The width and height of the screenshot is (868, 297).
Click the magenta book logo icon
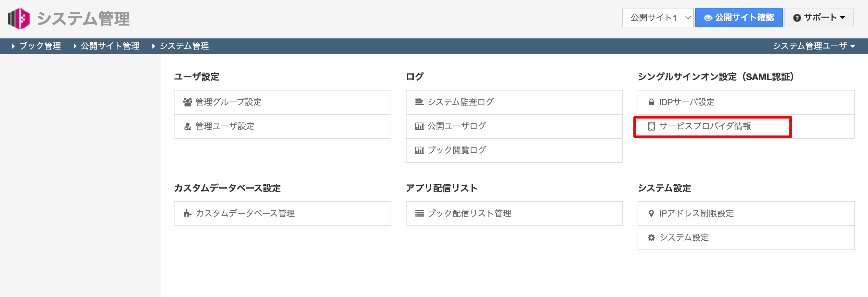pyautogui.click(x=19, y=18)
